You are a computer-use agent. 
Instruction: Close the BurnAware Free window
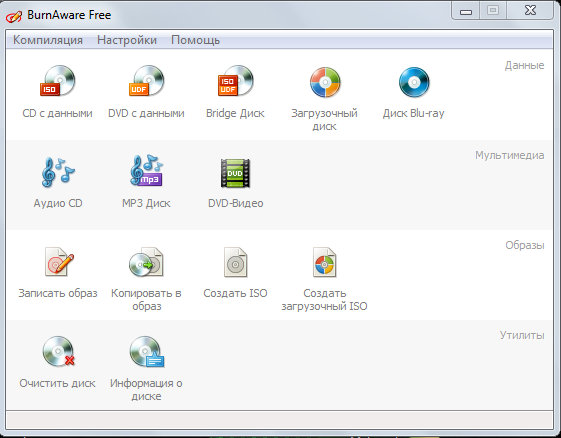point(530,10)
